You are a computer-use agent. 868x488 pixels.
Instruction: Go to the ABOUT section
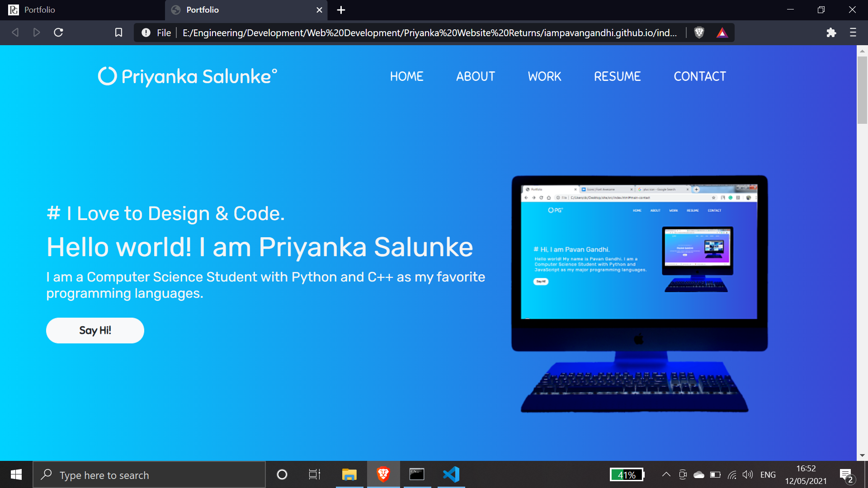(x=476, y=76)
